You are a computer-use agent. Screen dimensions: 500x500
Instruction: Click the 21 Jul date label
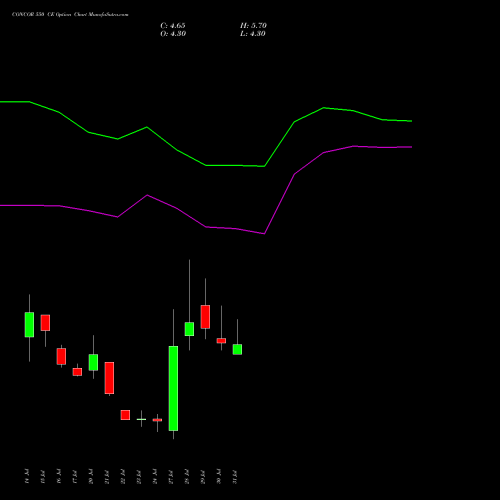(107, 476)
